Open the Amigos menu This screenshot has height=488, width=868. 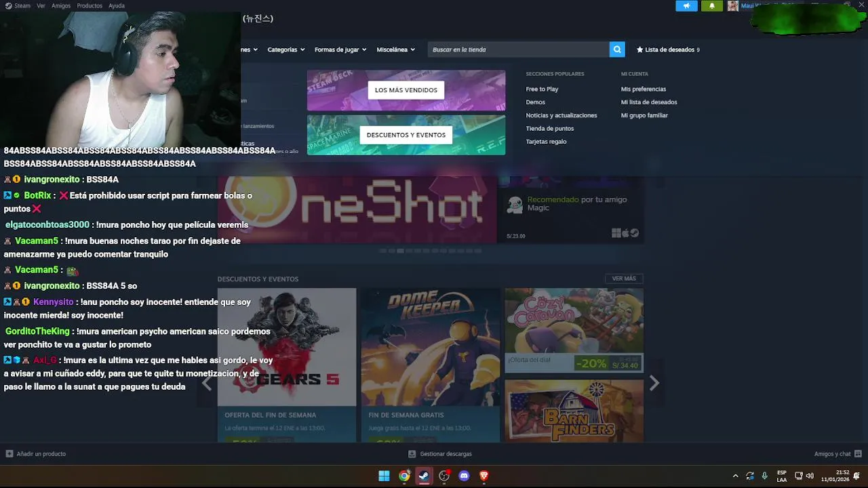tap(61, 5)
